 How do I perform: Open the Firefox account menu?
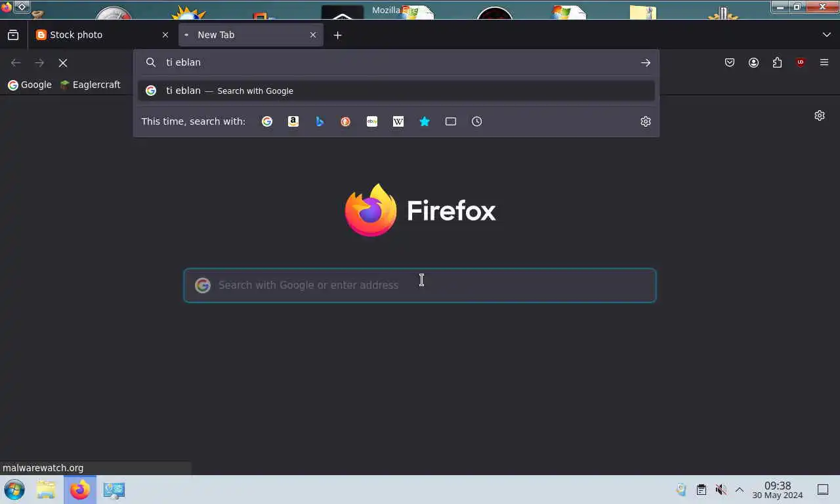point(753,62)
